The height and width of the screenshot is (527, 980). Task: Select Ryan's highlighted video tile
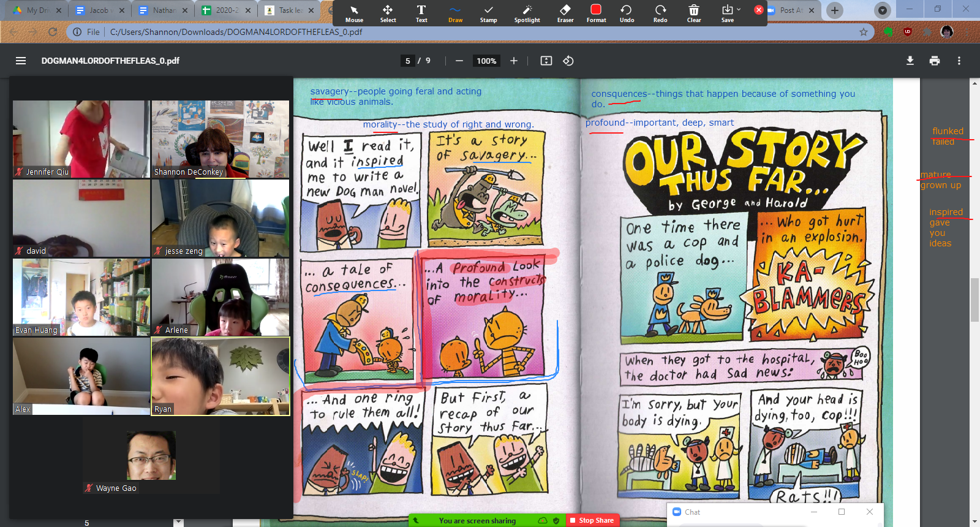[x=221, y=376]
